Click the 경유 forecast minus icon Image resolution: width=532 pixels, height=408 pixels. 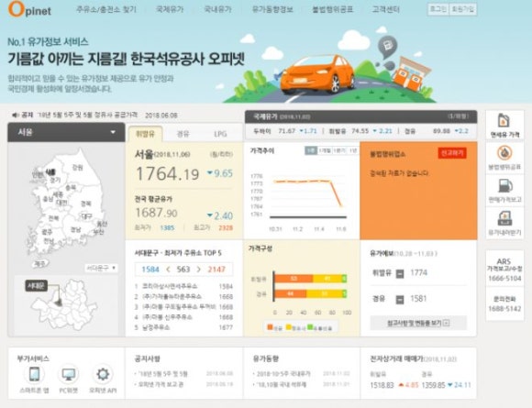pyautogui.click(x=400, y=300)
